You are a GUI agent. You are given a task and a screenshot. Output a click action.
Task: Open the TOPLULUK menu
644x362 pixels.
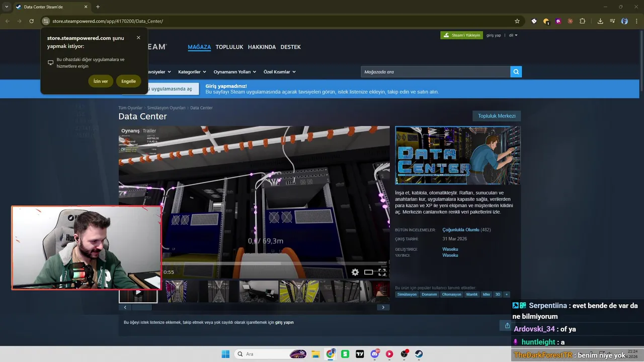coord(229,47)
